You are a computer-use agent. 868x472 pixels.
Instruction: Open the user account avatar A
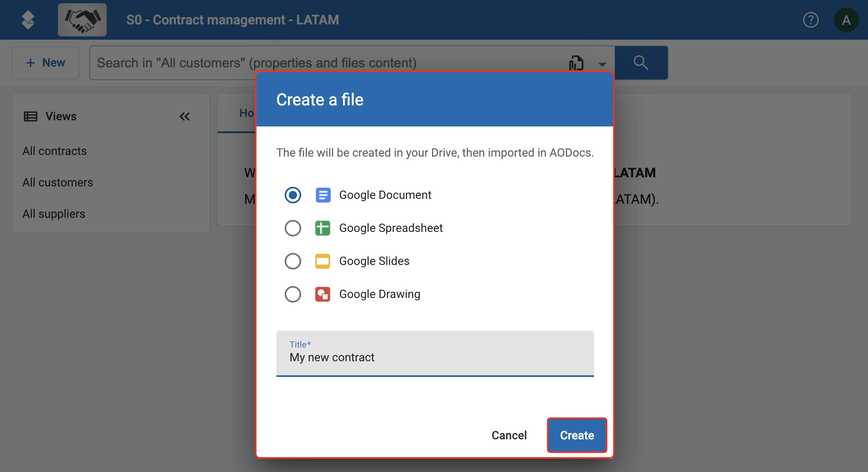click(846, 20)
